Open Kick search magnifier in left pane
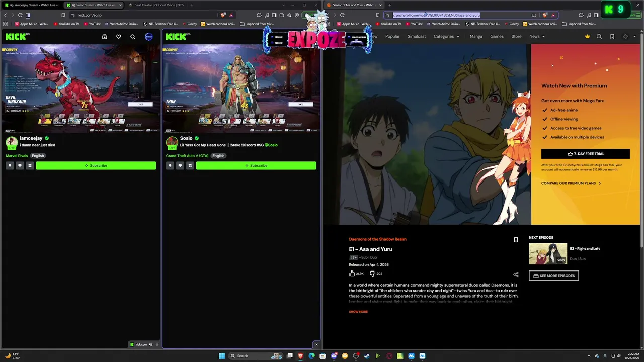This screenshot has width=644, height=362. coord(133,37)
